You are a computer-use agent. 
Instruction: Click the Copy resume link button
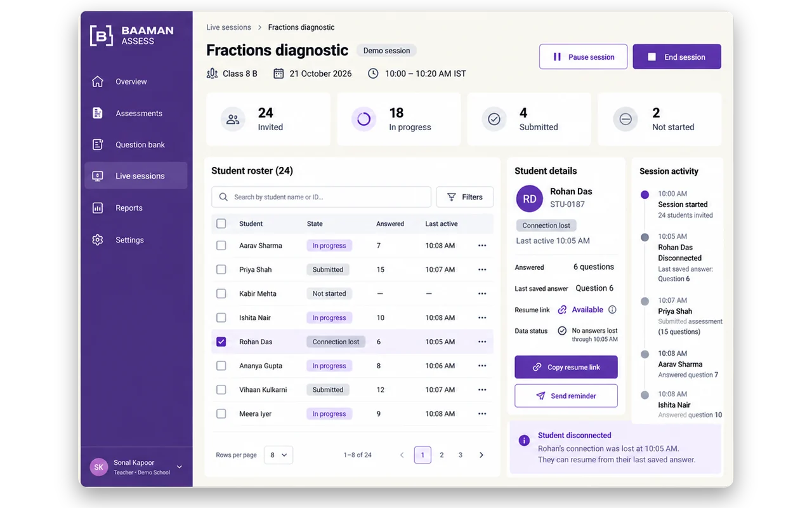tap(566, 367)
